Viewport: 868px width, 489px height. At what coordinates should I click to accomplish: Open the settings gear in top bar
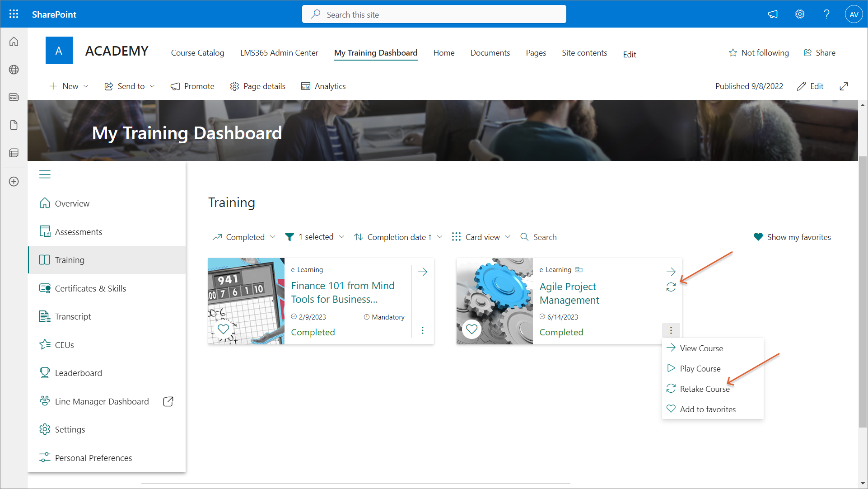[x=799, y=14]
